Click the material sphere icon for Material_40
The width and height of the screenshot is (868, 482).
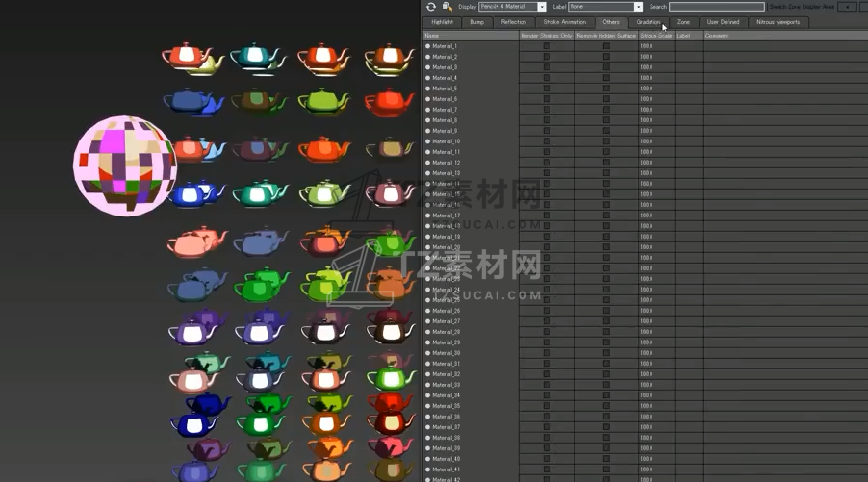coord(428,459)
